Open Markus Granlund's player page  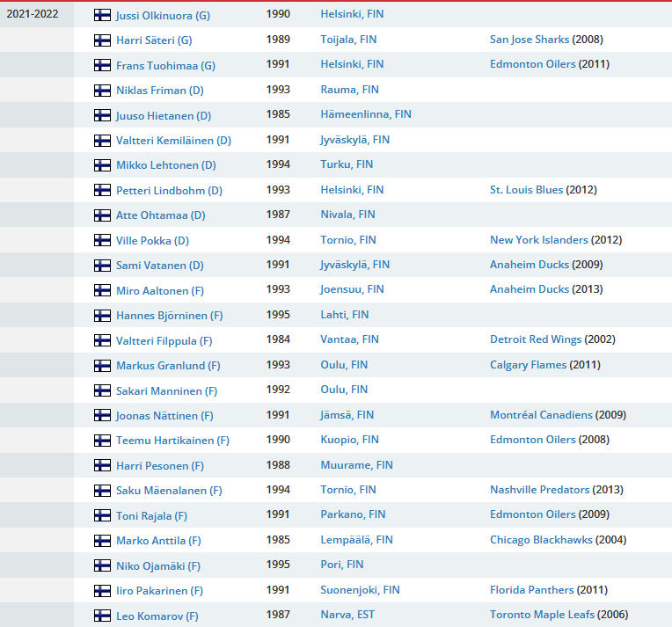click(168, 365)
